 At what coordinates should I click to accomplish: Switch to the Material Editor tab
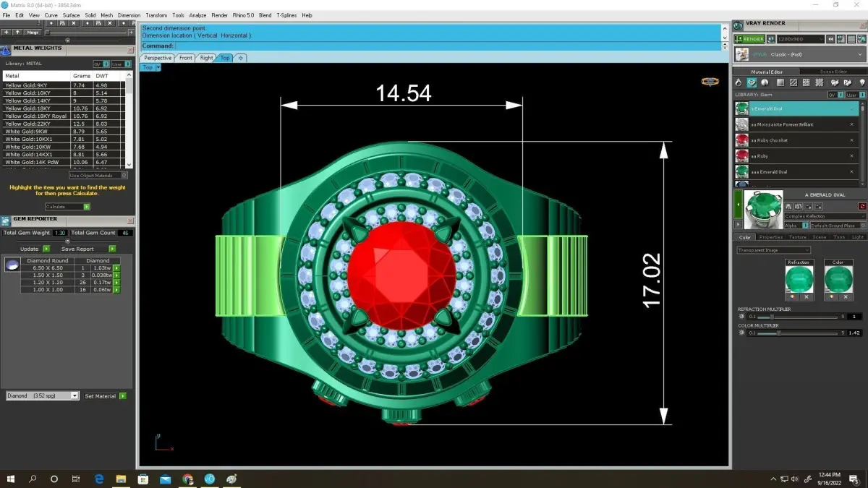pos(766,72)
